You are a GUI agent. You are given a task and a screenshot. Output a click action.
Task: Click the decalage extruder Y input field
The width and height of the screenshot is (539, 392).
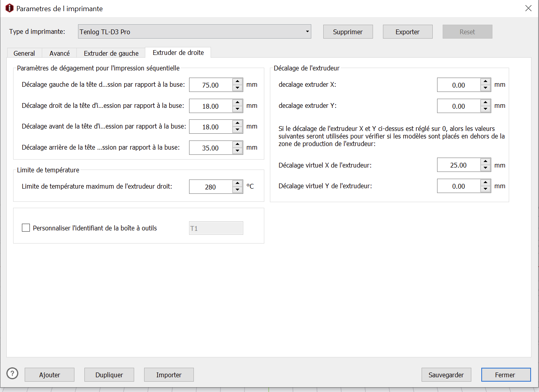pyautogui.click(x=459, y=106)
